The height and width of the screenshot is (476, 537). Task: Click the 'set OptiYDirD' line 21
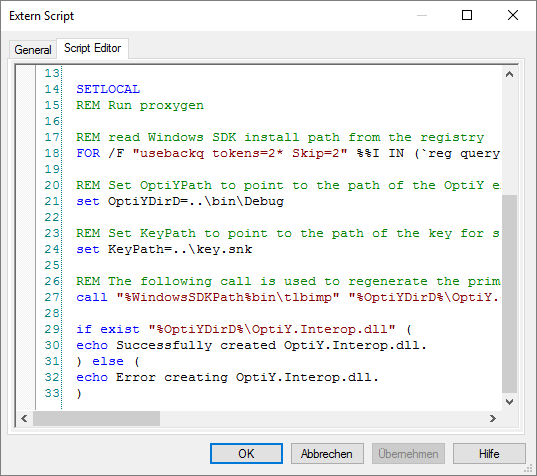coord(180,201)
